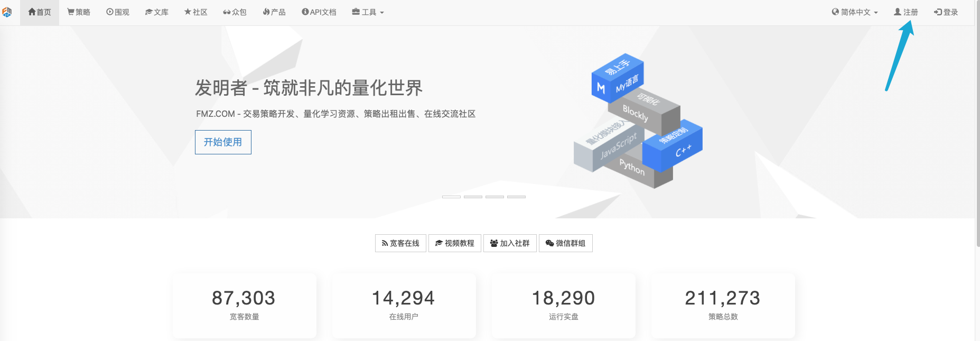
Task: Open the 首页 home tab
Action: pos(40,12)
